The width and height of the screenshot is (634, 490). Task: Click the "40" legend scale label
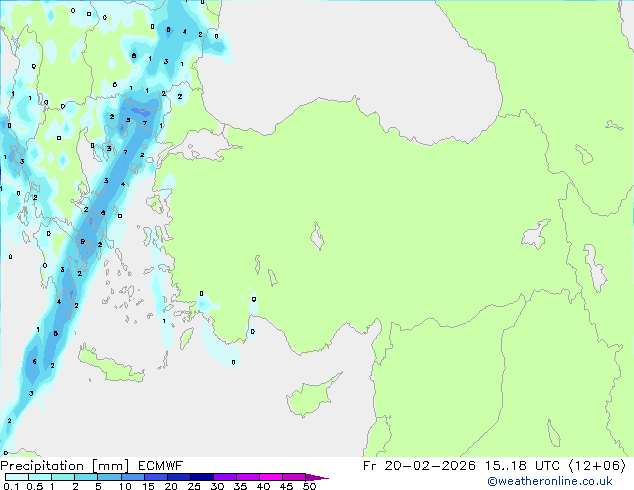(x=263, y=486)
